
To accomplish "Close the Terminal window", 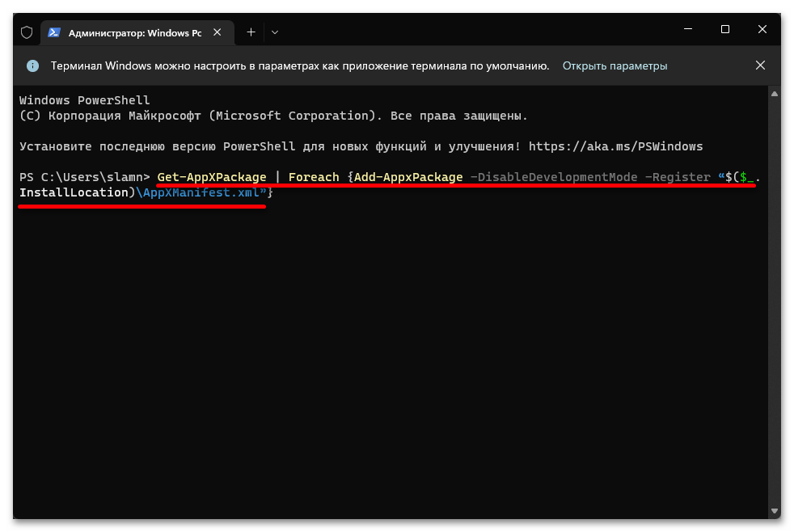I will point(762,29).
